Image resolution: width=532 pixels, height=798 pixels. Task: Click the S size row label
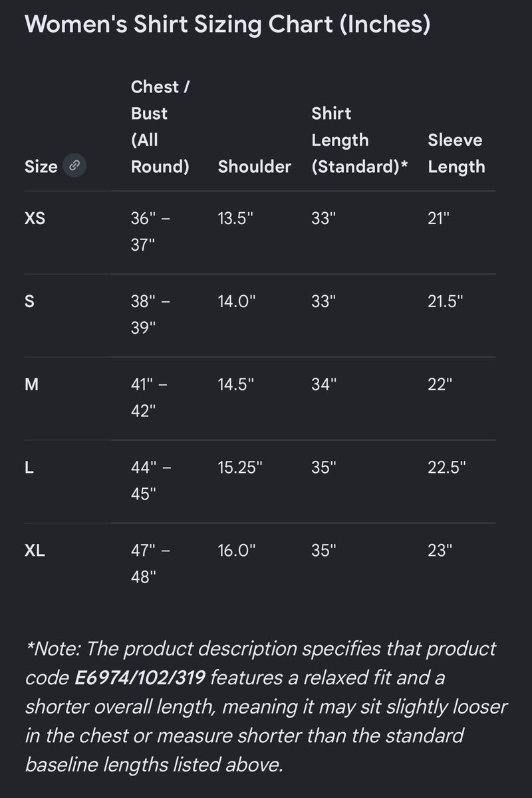(x=29, y=301)
